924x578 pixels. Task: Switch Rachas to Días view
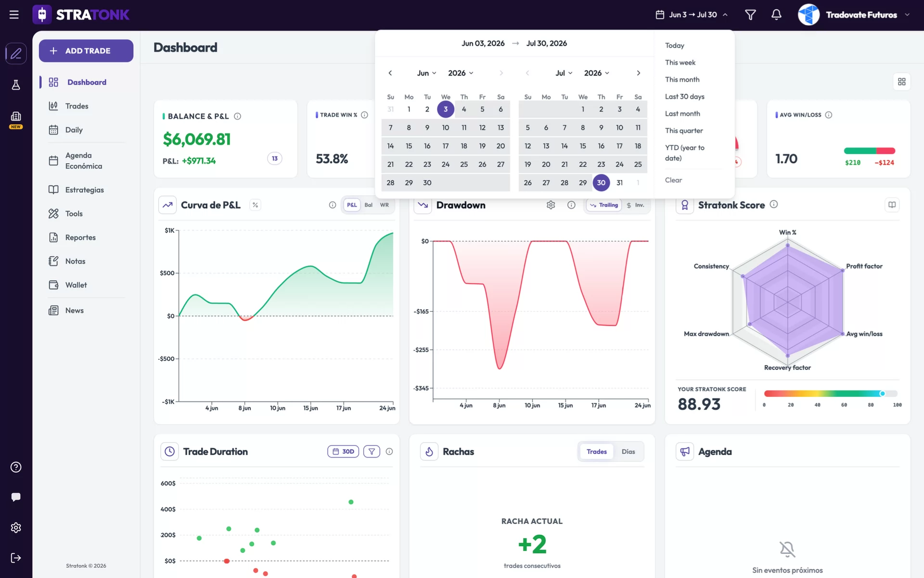point(628,451)
